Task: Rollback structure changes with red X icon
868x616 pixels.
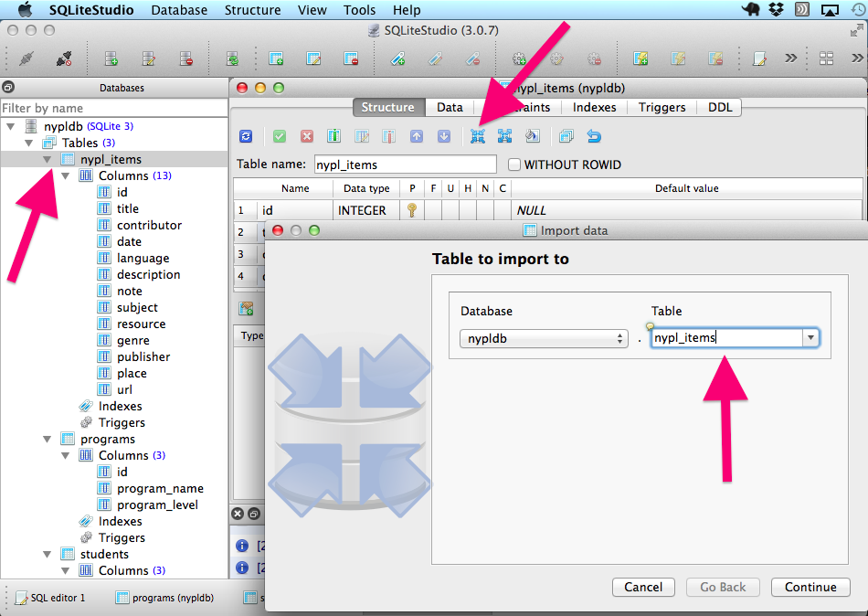Action: coord(307,136)
